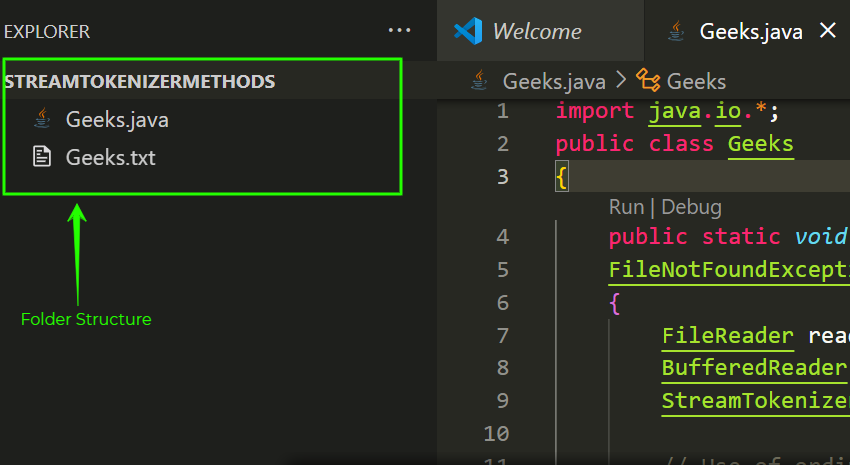The height and width of the screenshot is (465, 850).
Task: Click line number 3 in the gutter
Action: 501,177
